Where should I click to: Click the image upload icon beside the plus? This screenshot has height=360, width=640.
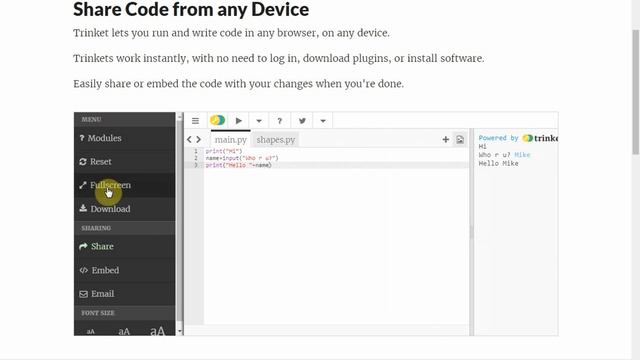460,140
